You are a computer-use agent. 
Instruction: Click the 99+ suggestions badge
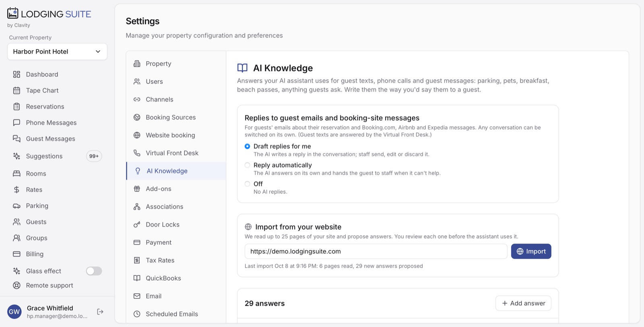(x=94, y=156)
